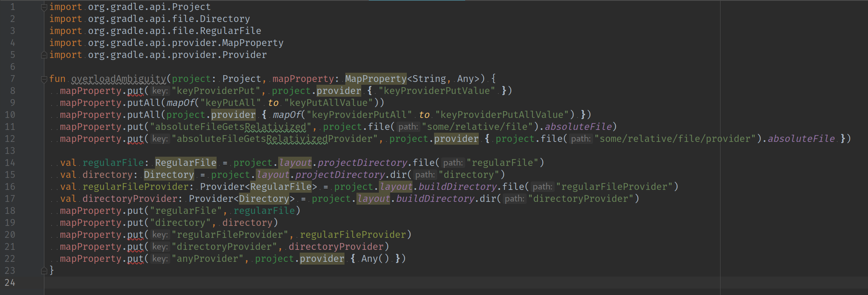Click the fun keyword on line 7

[58, 79]
